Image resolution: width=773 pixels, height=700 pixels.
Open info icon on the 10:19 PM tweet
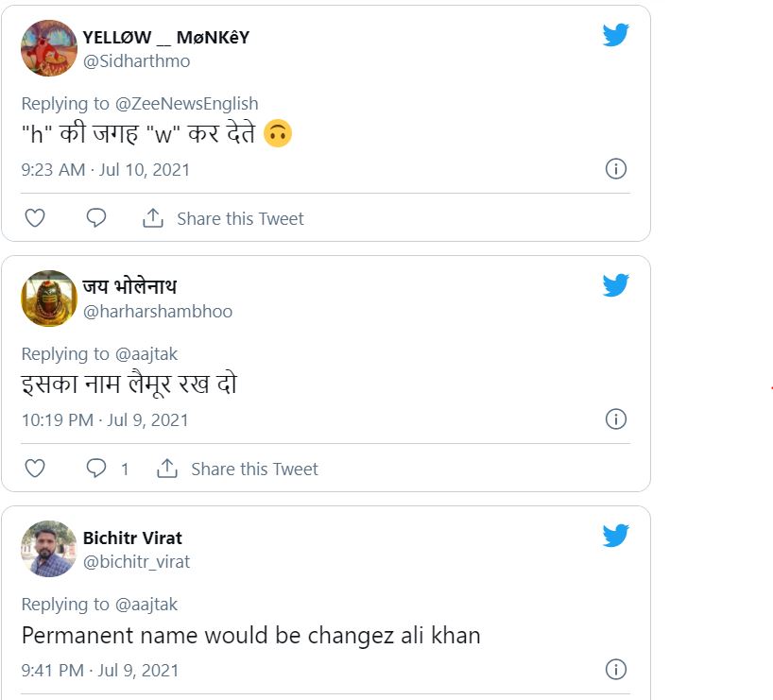click(x=615, y=419)
